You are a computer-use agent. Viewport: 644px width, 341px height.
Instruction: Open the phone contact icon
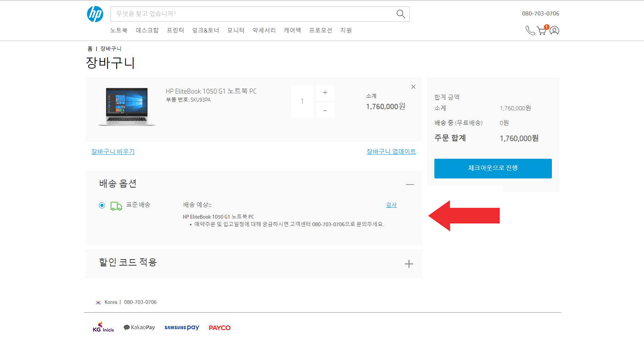[x=530, y=30]
